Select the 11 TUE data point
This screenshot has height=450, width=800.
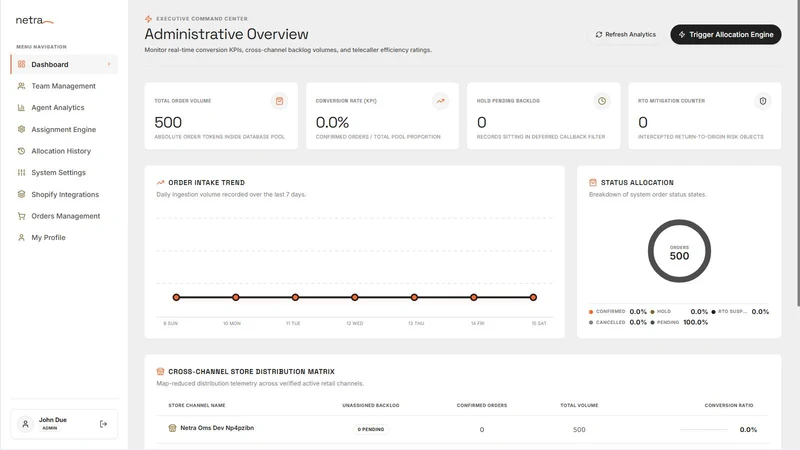coord(295,297)
